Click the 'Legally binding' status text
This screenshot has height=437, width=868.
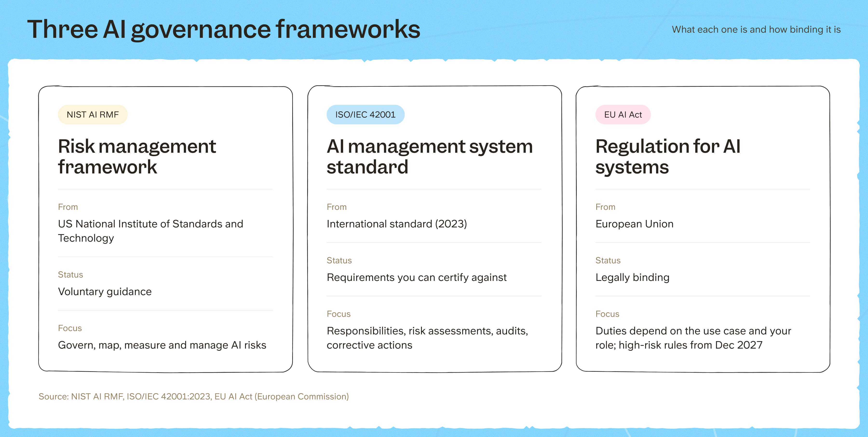tap(632, 278)
